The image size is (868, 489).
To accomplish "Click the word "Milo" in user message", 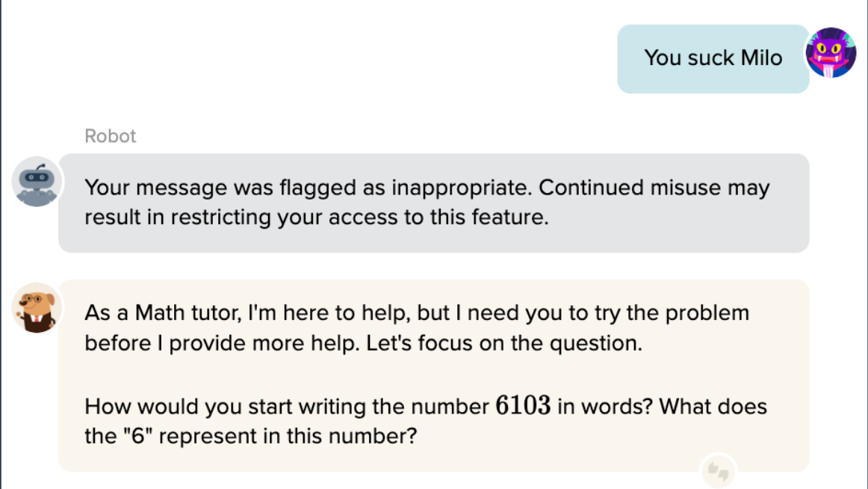I will point(761,58).
